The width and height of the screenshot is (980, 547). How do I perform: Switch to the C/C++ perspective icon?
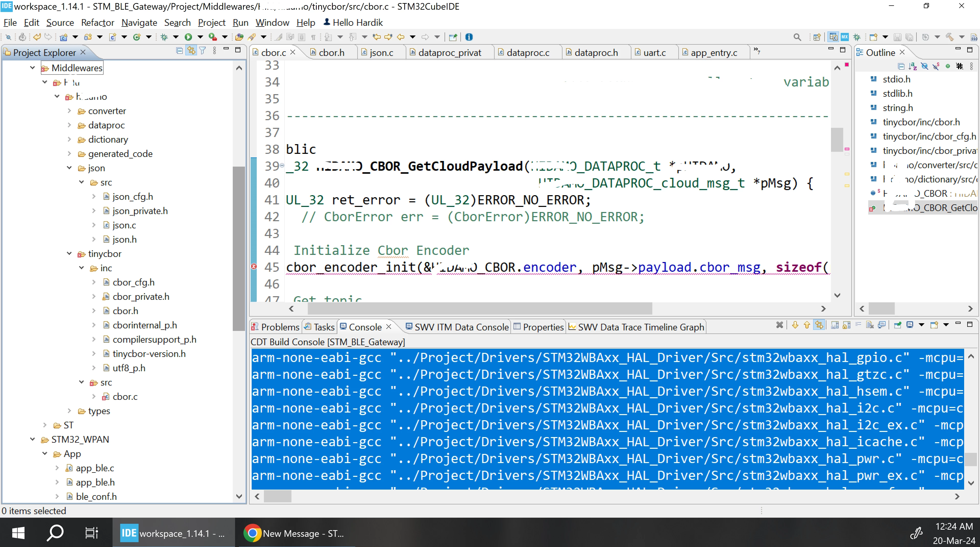coord(833,37)
